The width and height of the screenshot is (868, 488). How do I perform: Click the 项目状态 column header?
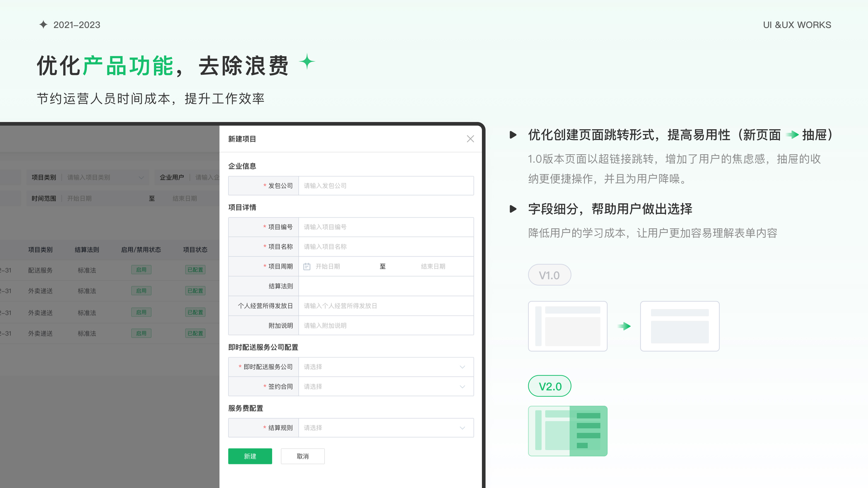tap(195, 249)
